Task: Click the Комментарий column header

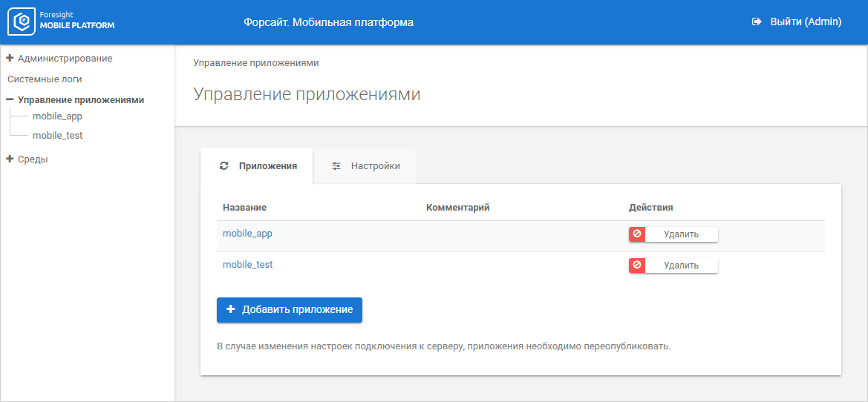Action: pos(458,208)
